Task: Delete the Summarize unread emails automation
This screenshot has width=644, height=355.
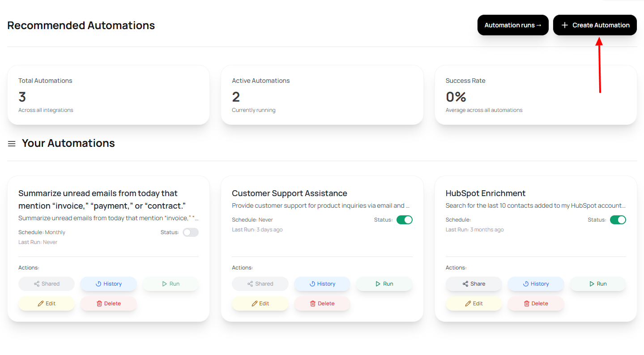Action: coord(109,304)
